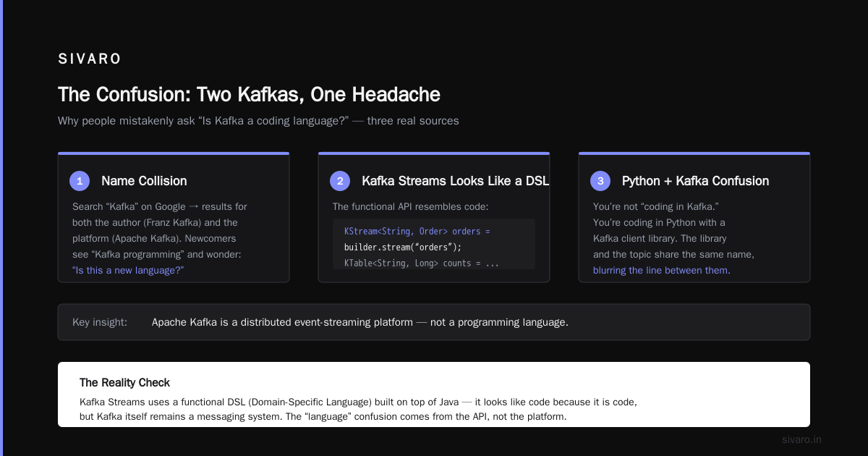
Task: Click the line "You're not "coding in Kafka.""
Action: (x=655, y=207)
